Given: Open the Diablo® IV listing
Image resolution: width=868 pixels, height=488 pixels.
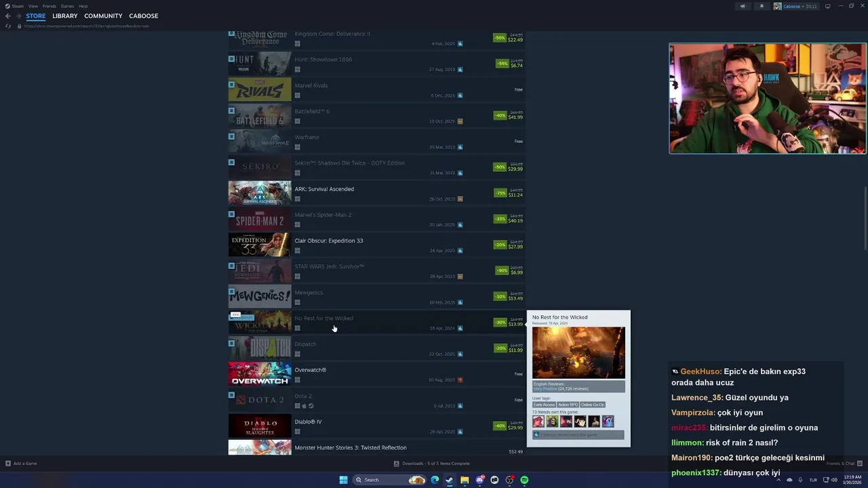Looking at the screenshot, I should point(376,426).
